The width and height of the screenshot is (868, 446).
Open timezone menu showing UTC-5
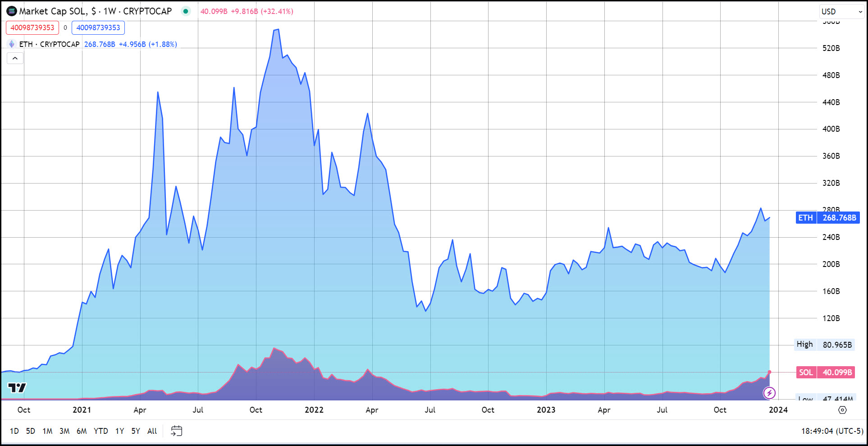pyautogui.click(x=832, y=431)
